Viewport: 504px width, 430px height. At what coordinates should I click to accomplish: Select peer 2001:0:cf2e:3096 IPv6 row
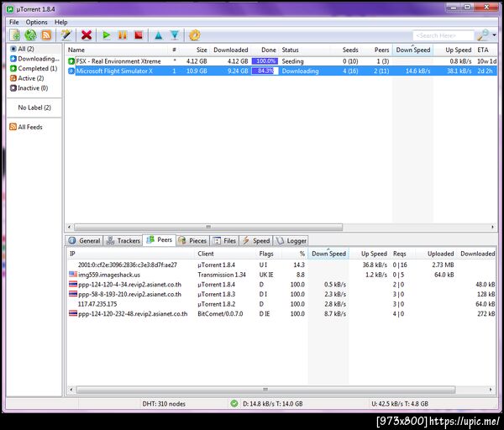pos(281,265)
